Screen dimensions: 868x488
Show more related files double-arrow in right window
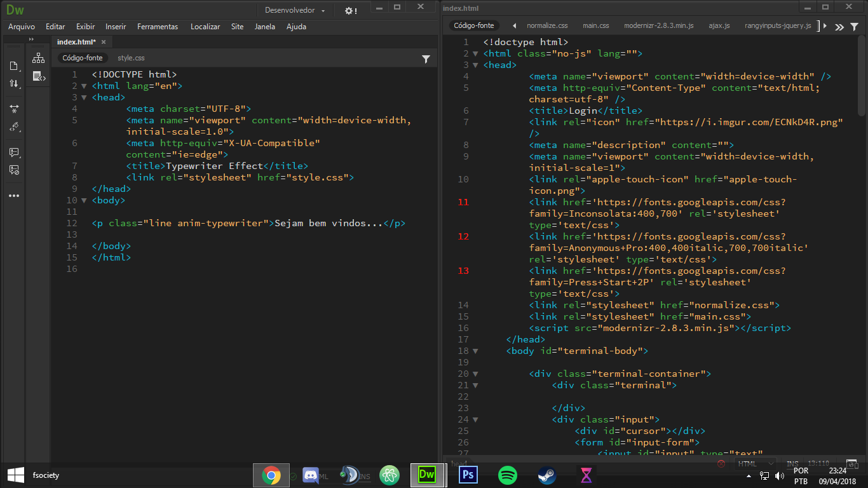839,26
